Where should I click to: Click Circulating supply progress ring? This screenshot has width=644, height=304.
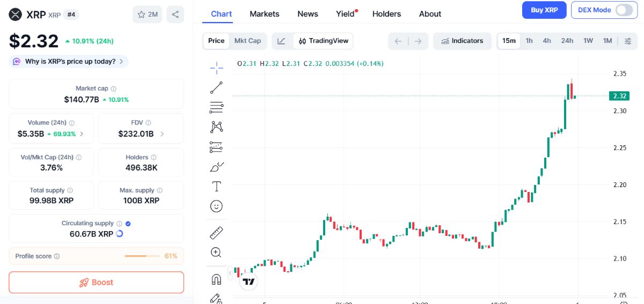119,234
